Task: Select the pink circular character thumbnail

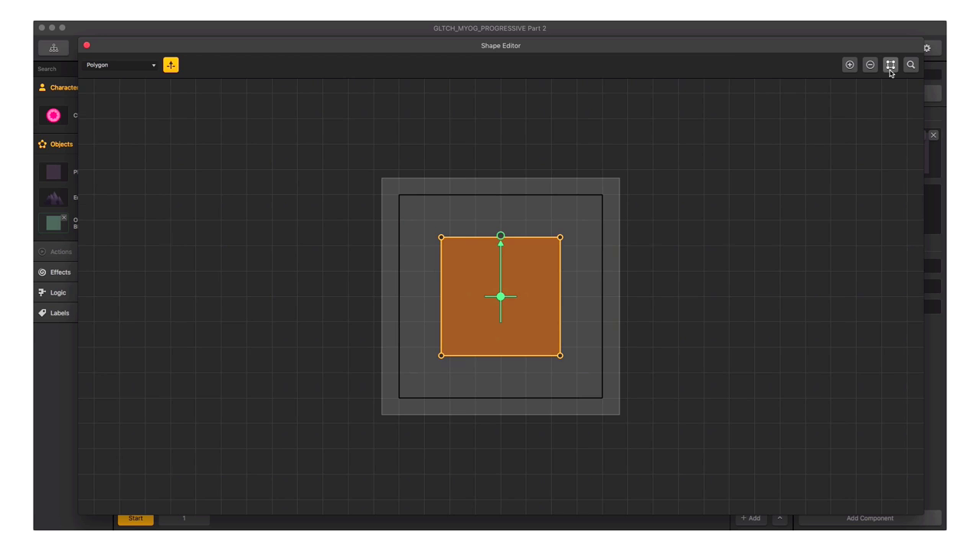Action: 54,116
